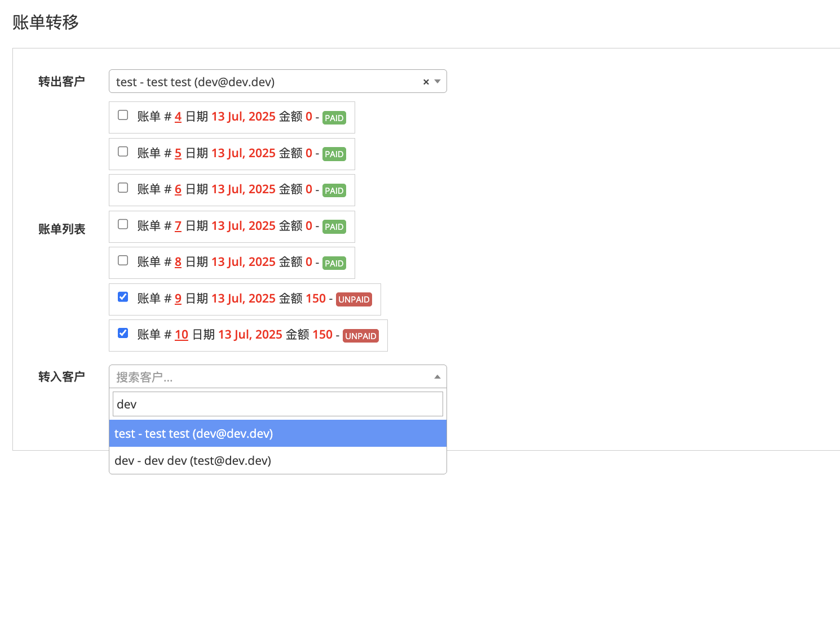Open the 转出客户 dropdown arrow
The image size is (840, 622).
[x=437, y=82]
